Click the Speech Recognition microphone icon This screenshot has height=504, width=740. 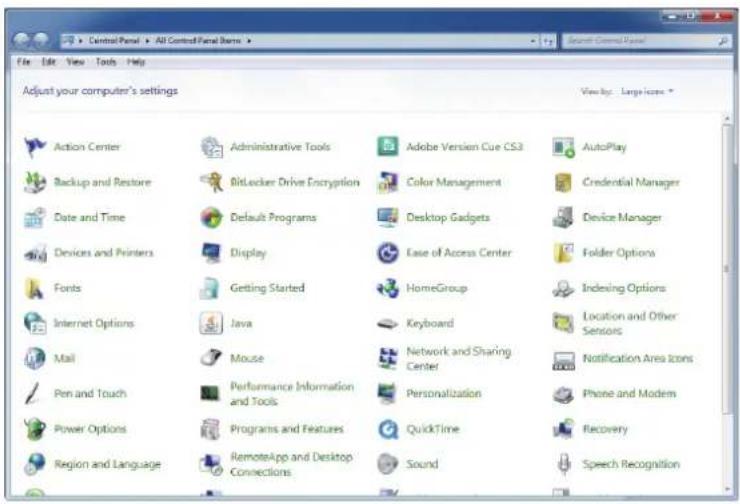coord(563,464)
